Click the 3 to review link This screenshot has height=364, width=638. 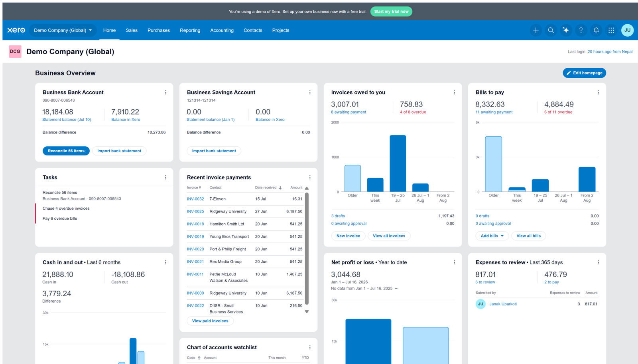[485, 282]
